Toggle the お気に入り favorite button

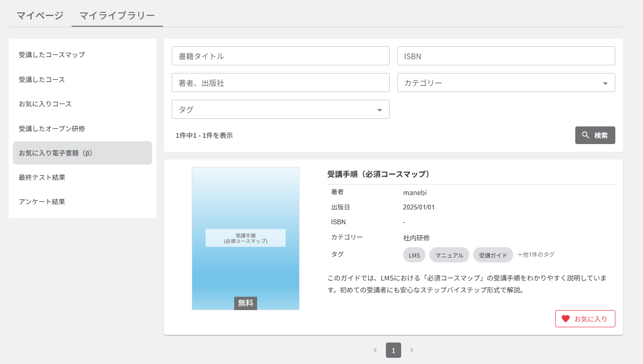585,319
